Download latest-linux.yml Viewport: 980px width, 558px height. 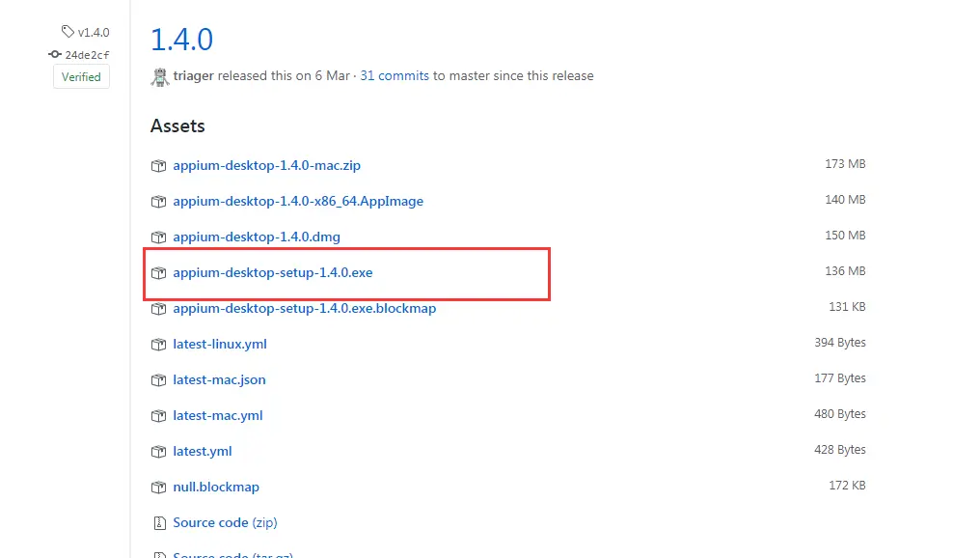(x=220, y=344)
